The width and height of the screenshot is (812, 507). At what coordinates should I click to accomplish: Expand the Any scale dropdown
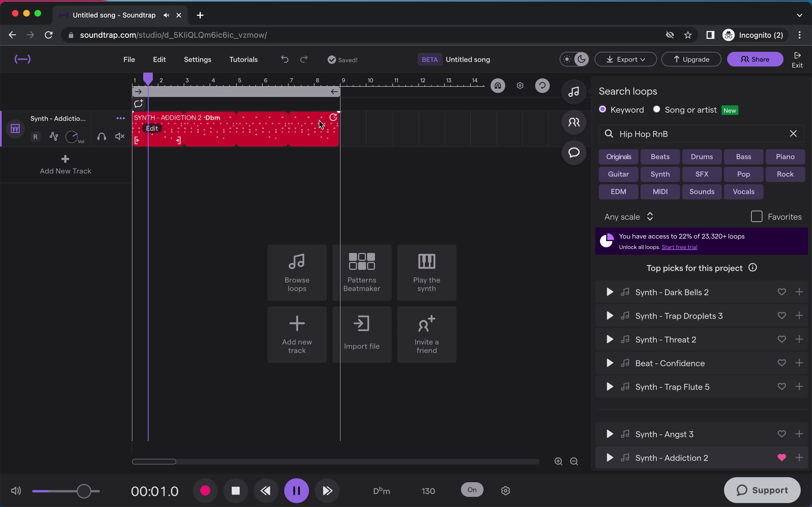click(x=628, y=217)
